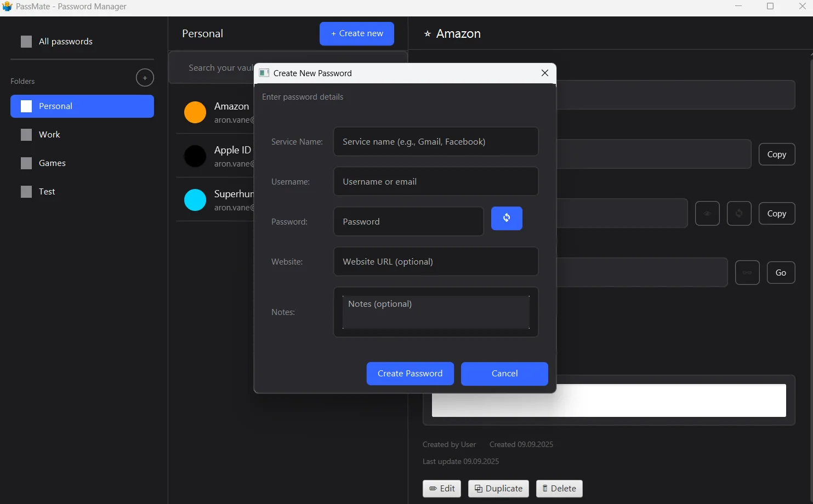Click the Notes text area

(x=436, y=312)
